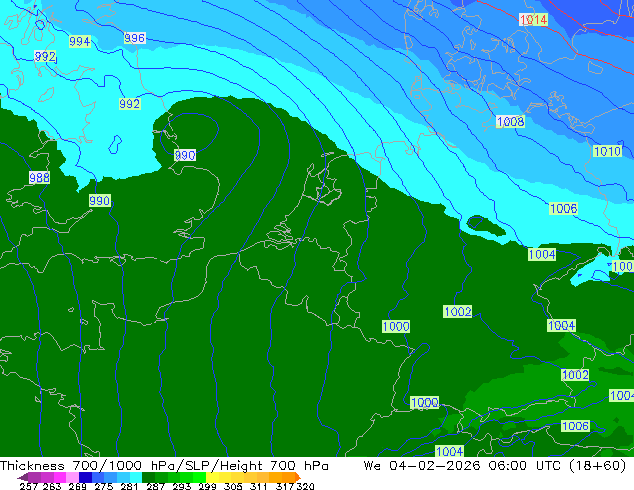Click the orange arrow tip at the legend end
The width and height of the screenshot is (634, 490).
pyautogui.click(x=298, y=477)
